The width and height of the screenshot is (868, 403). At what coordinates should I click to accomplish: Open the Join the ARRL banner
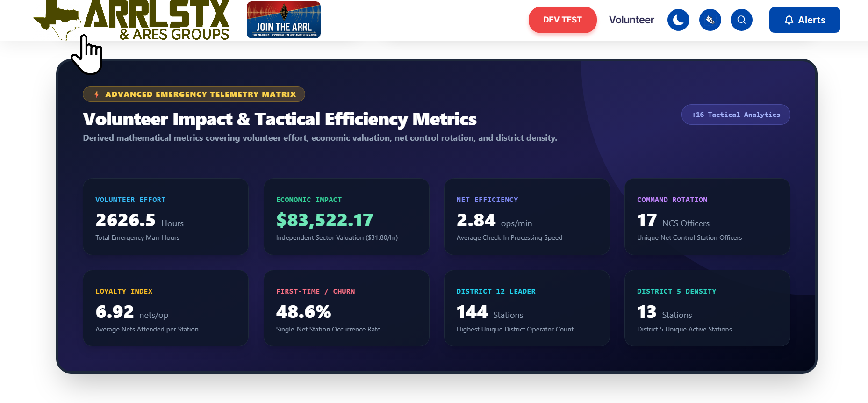(x=284, y=20)
